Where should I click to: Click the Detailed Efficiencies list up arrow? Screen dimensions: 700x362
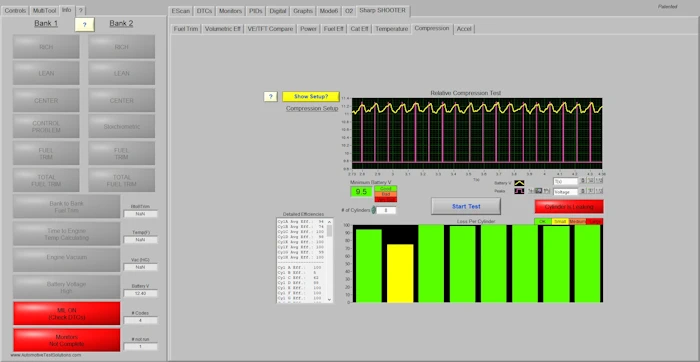[x=330, y=221]
